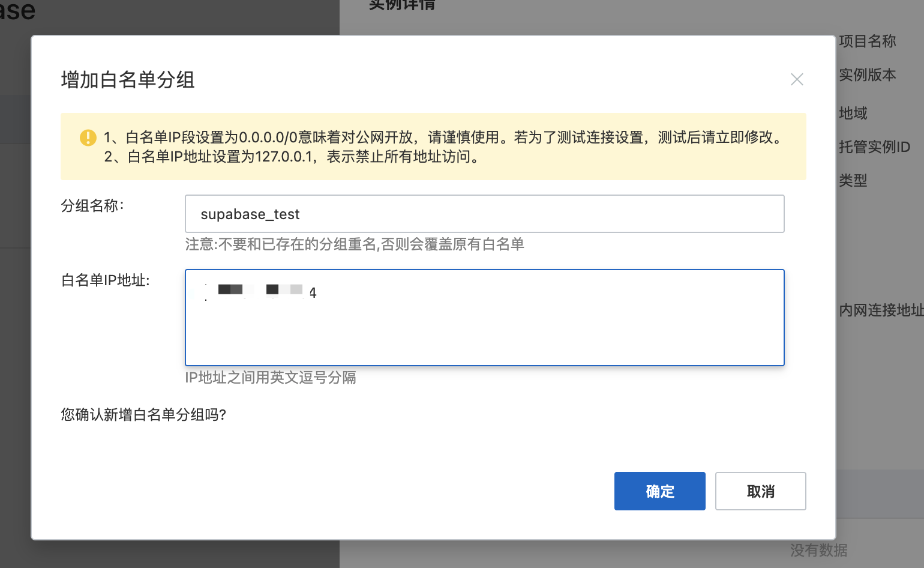This screenshot has width=924, height=568.
Task: Click the 注意:不要和已存在的分组重名 hint text
Action: point(355,244)
